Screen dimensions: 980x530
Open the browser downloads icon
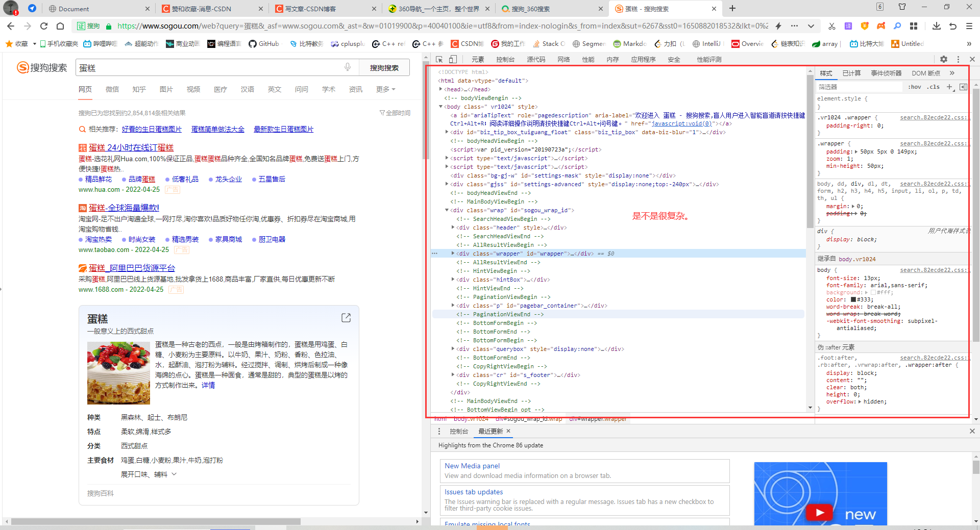click(937, 26)
